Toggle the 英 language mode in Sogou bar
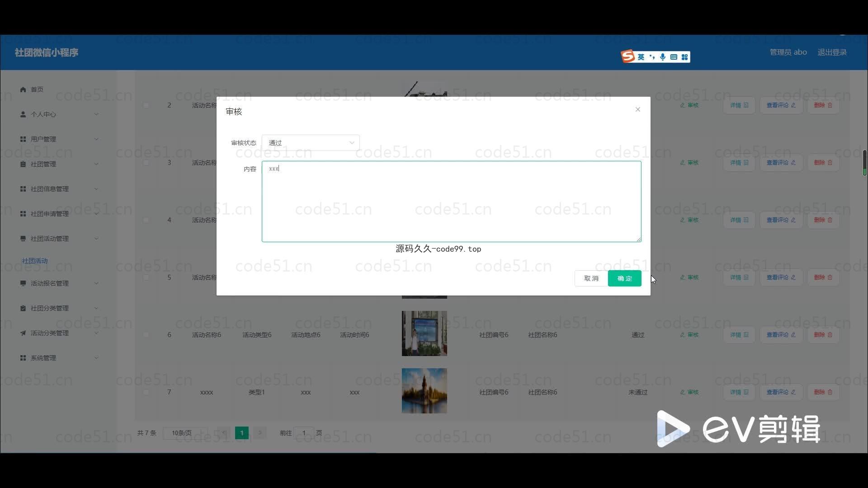The width and height of the screenshot is (868, 488). coord(641,57)
